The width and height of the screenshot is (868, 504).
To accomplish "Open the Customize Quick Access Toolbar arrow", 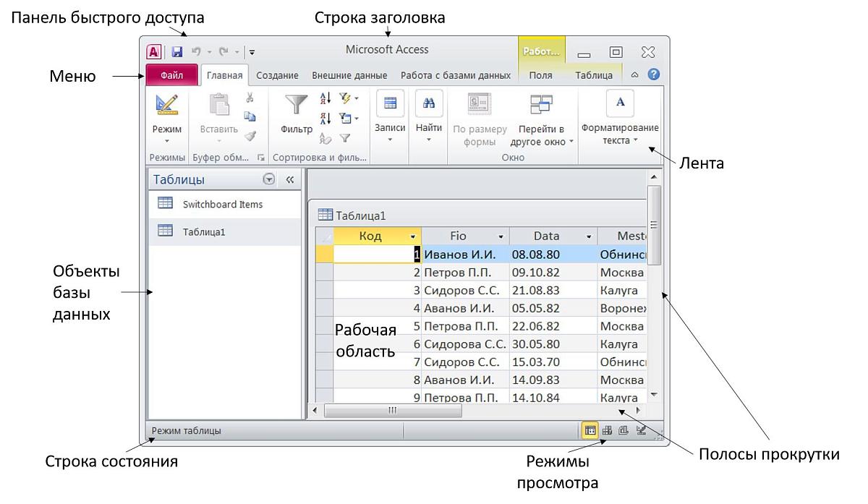I will point(252,52).
